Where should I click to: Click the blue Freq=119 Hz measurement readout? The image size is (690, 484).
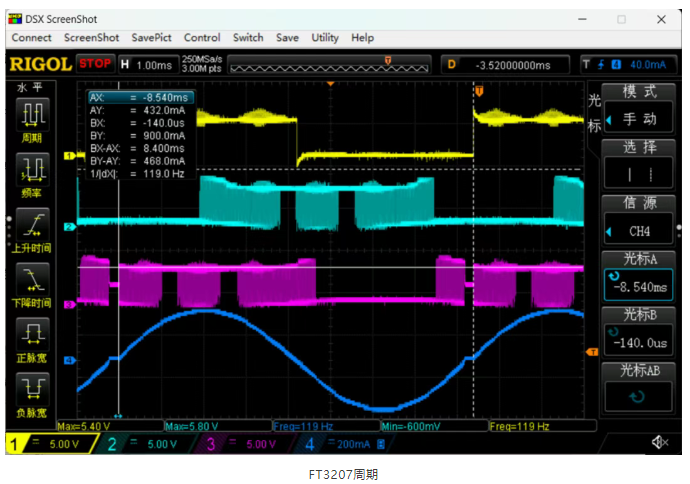tap(303, 426)
